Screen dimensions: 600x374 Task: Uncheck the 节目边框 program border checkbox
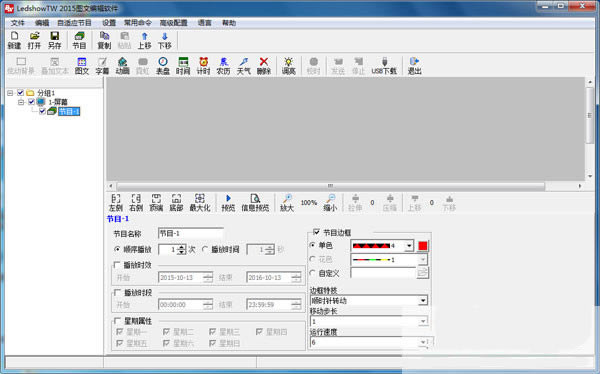(x=316, y=232)
